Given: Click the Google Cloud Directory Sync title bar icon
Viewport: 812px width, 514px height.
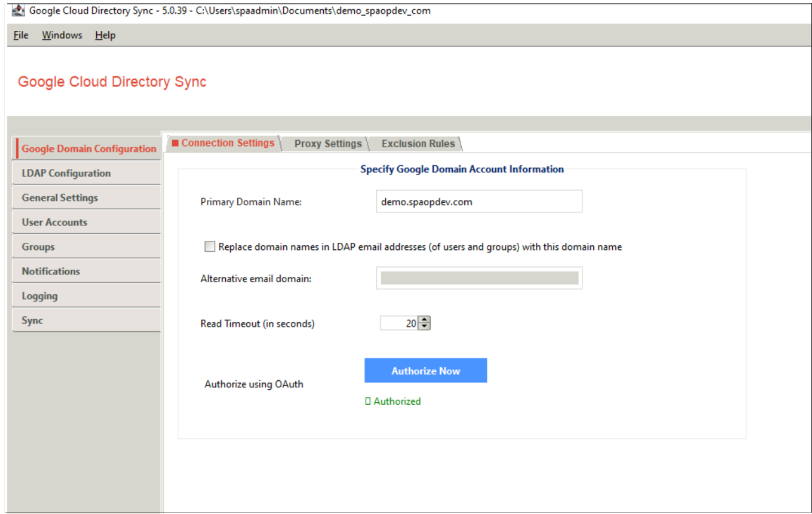Looking at the screenshot, I should click(18, 10).
